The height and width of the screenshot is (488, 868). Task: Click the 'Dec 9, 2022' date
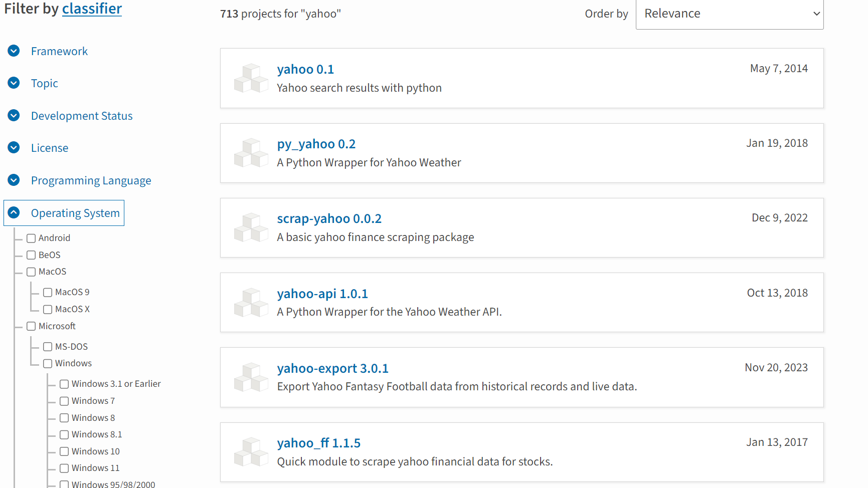pyautogui.click(x=780, y=218)
